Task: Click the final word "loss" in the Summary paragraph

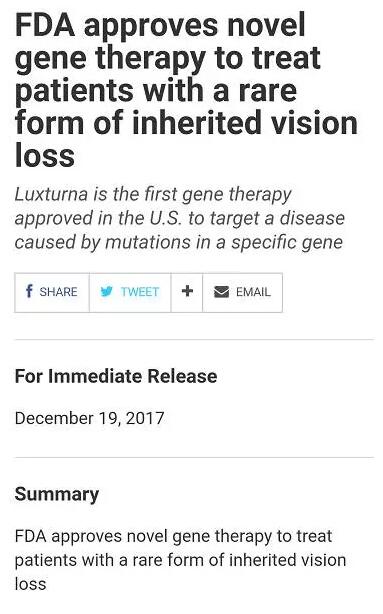Action: [31, 584]
